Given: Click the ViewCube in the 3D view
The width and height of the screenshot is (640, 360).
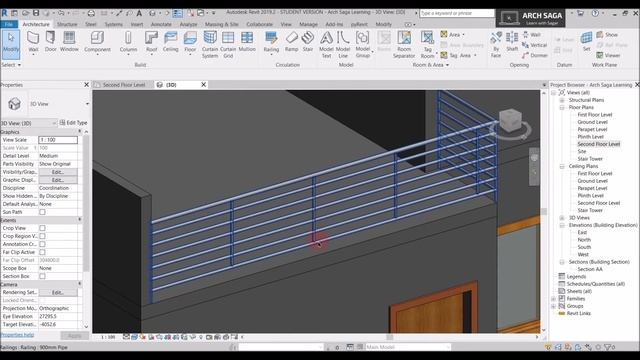Looking at the screenshot, I should click(x=510, y=121).
